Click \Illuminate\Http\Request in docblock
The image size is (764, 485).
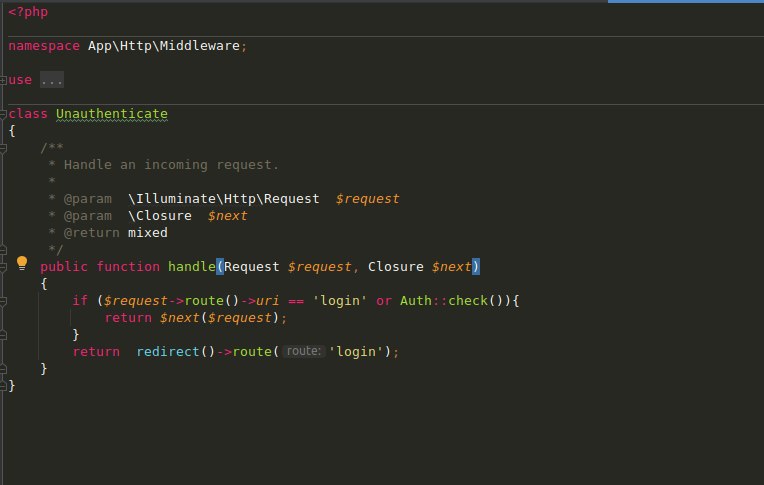pyautogui.click(x=224, y=199)
